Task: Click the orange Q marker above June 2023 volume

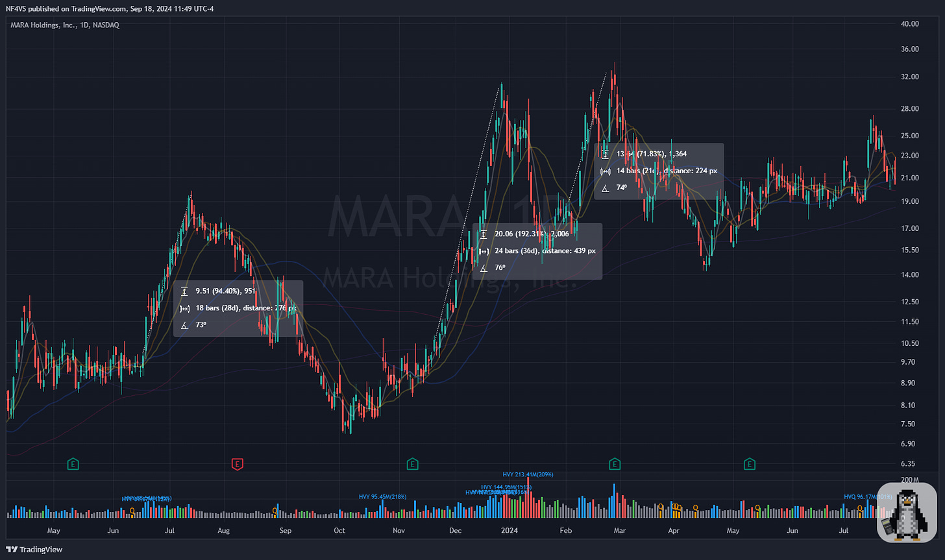Action: coord(132,511)
